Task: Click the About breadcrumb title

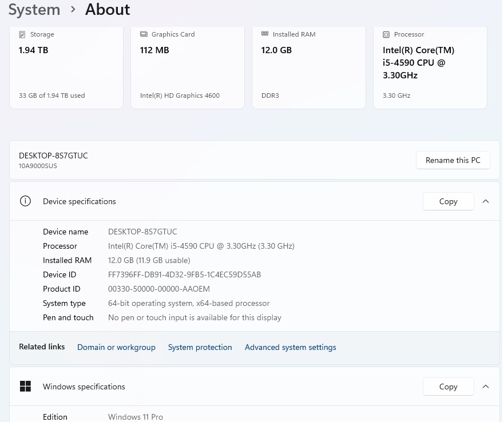Action: click(108, 10)
